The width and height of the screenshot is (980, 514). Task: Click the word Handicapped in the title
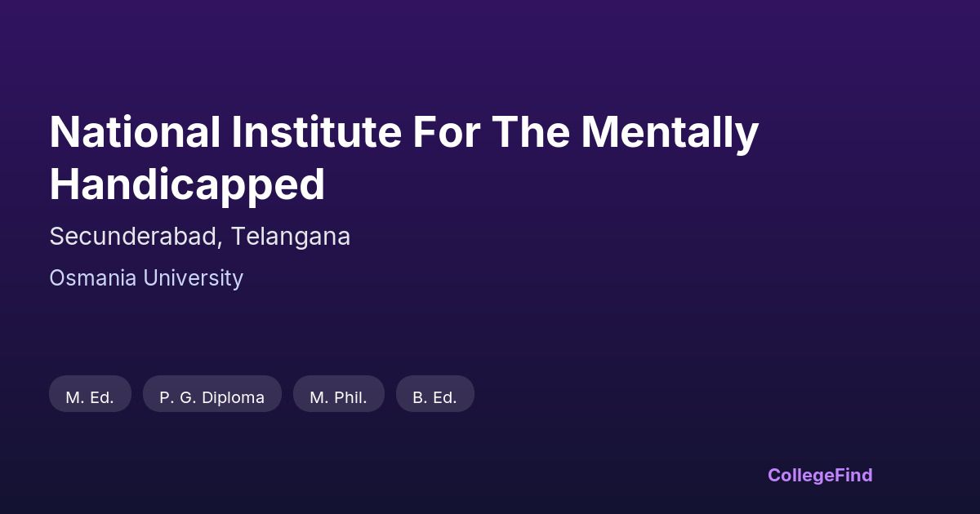pyautogui.click(x=187, y=184)
